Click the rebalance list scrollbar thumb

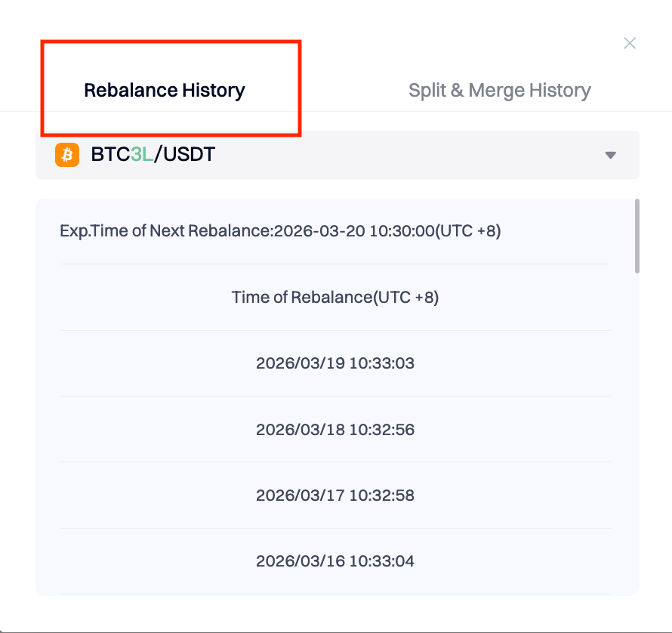637,235
